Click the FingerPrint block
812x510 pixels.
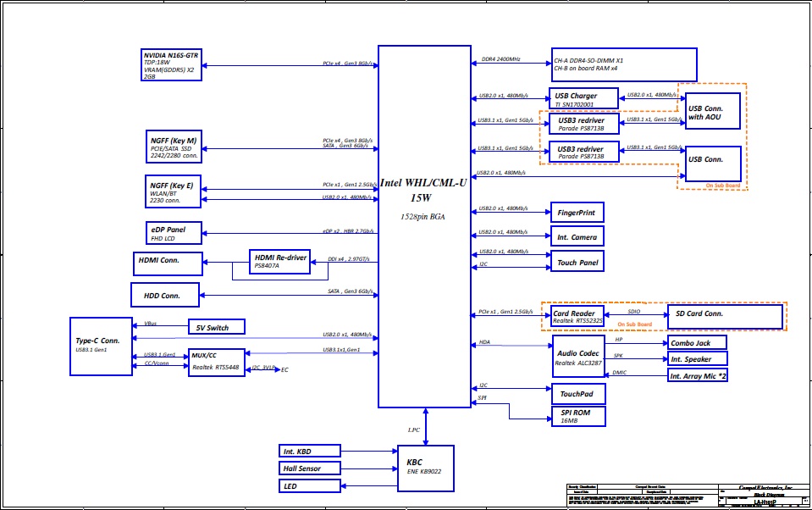pos(577,213)
